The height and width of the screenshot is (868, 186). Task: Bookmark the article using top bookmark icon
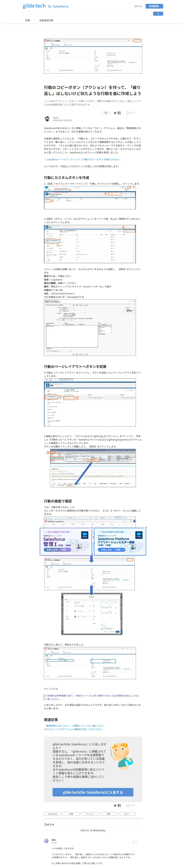click(x=127, y=113)
